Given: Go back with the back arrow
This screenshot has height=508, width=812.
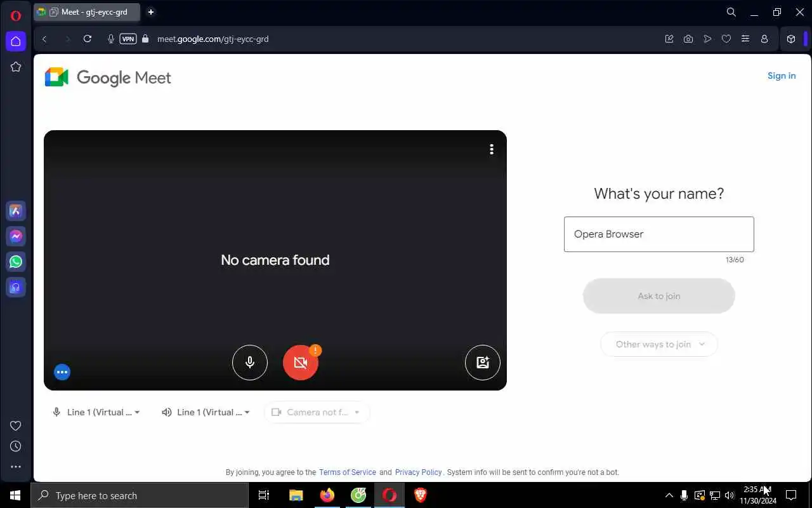Looking at the screenshot, I should [44, 39].
